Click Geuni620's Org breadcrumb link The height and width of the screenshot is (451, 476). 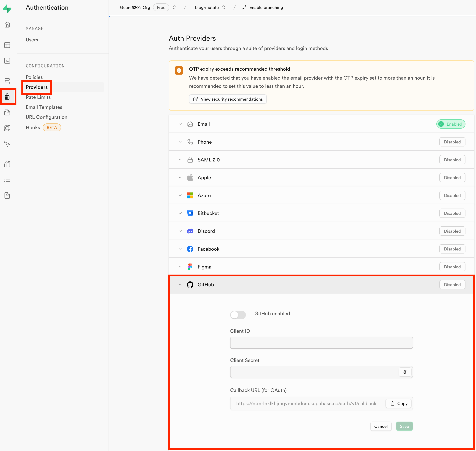point(135,7)
